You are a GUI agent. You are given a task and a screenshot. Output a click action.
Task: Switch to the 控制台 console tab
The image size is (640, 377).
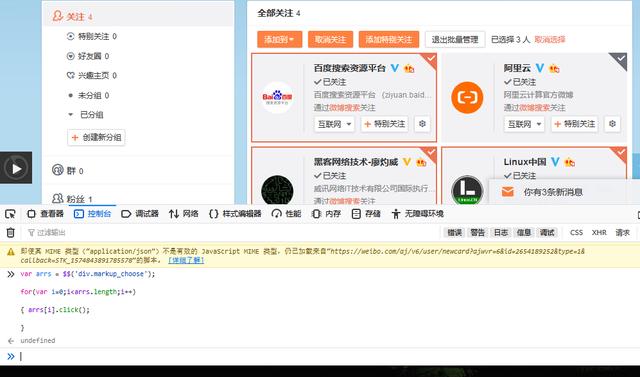click(x=92, y=214)
